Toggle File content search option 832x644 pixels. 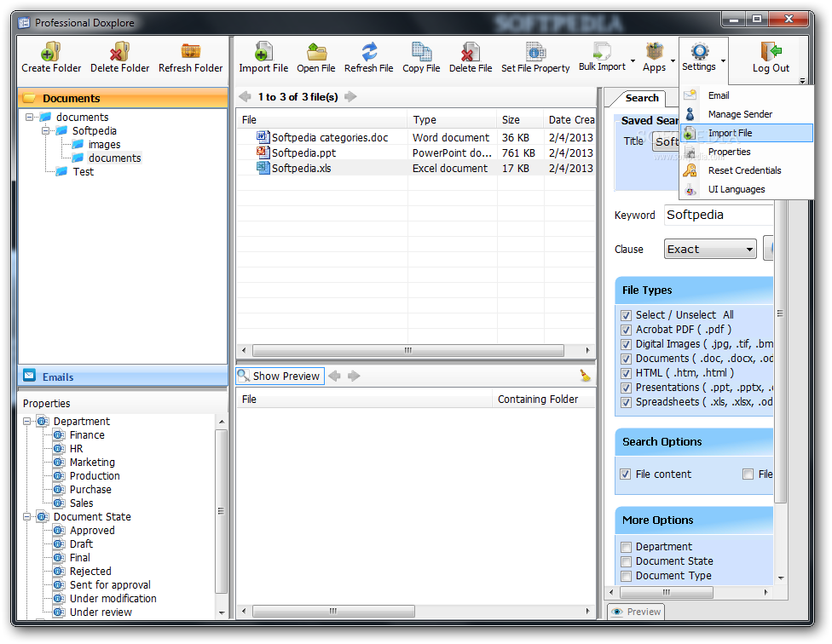click(626, 474)
